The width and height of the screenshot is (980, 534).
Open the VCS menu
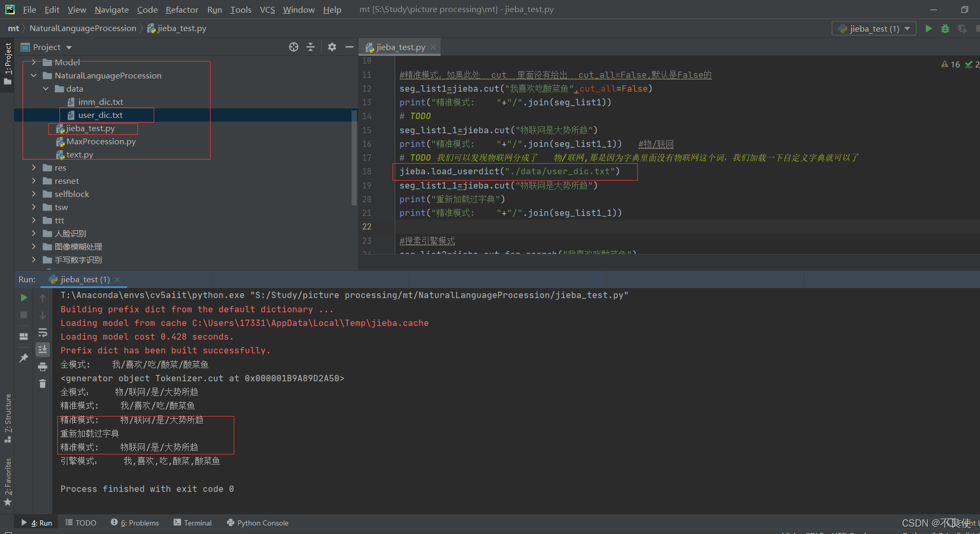point(267,9)
